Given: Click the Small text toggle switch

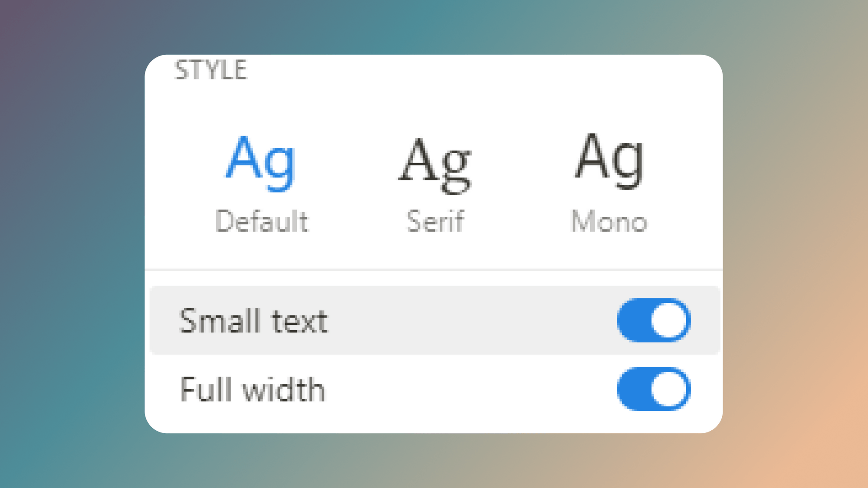Looking at the screenshot, I should pos(653,320).
